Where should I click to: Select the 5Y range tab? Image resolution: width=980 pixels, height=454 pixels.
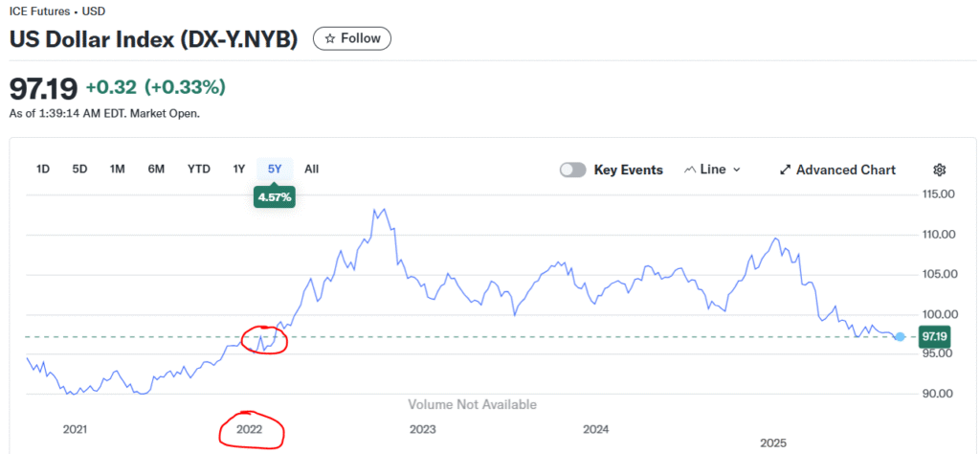[275, 169]
